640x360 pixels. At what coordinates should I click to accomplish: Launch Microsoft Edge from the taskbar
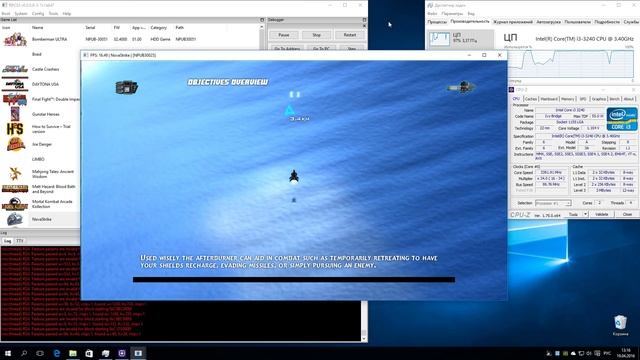pyautogui.click(x=57, y=353)
